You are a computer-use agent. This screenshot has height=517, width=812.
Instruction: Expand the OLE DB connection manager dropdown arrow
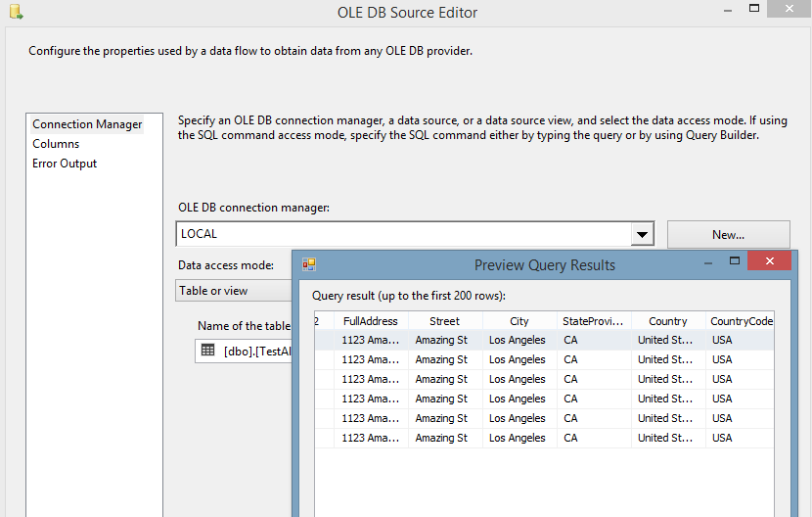[642, 234]
